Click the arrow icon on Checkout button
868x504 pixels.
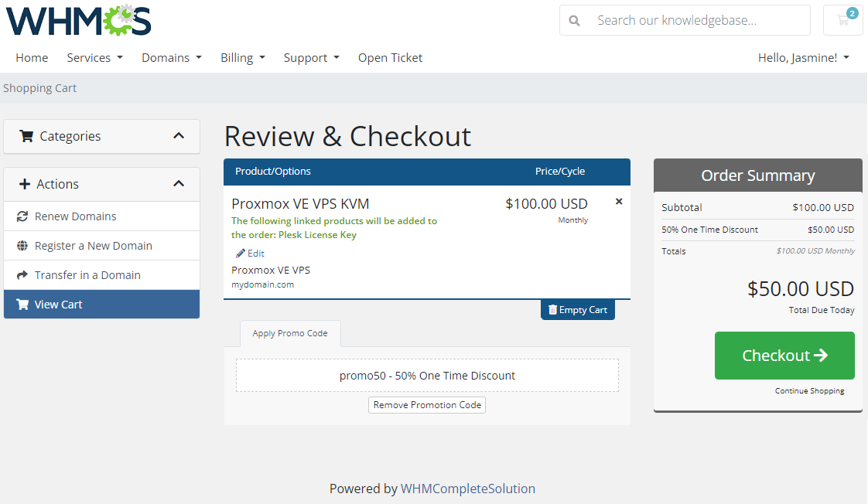click(821, 355)
